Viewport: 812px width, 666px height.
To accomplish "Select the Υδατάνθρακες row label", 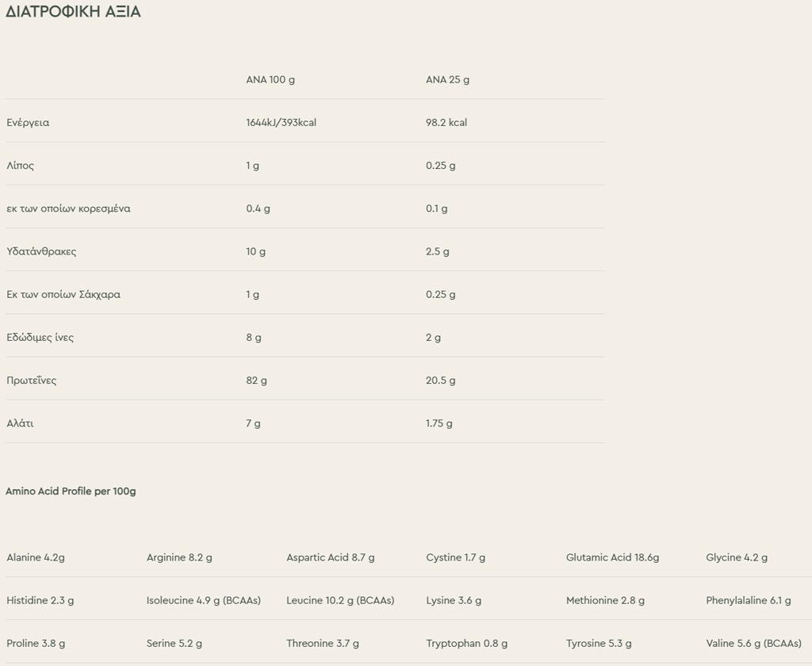I will click(41, 251).
